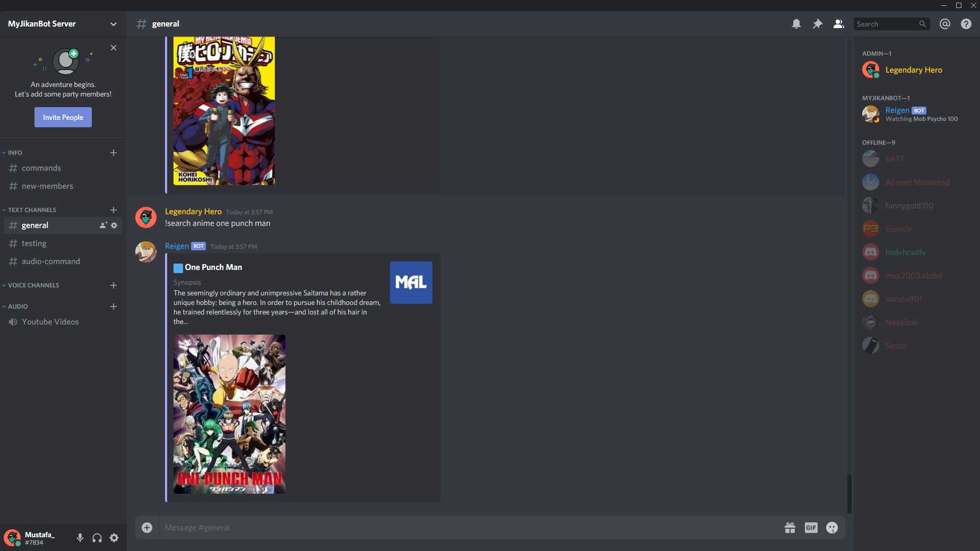The image size is (980, 551).
Task: Enlarge the One Punch Man poster image
Action: point(229,414)
